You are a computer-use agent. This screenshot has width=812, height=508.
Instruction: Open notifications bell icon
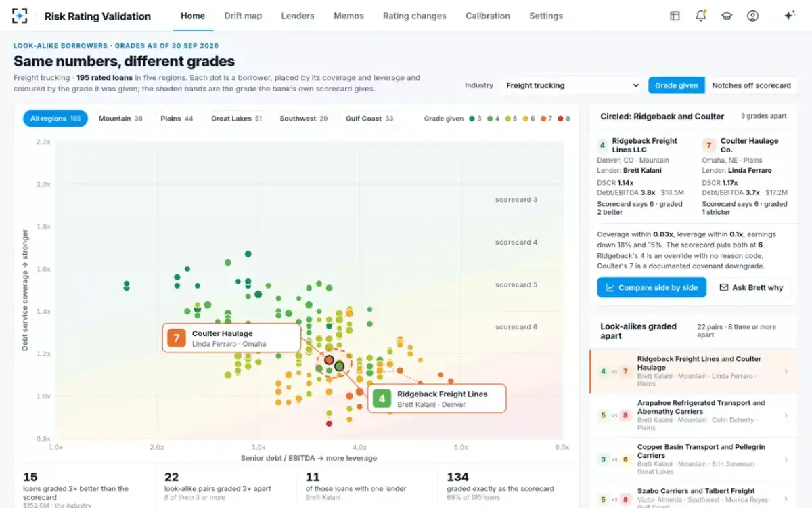click(x=701, y=16)
